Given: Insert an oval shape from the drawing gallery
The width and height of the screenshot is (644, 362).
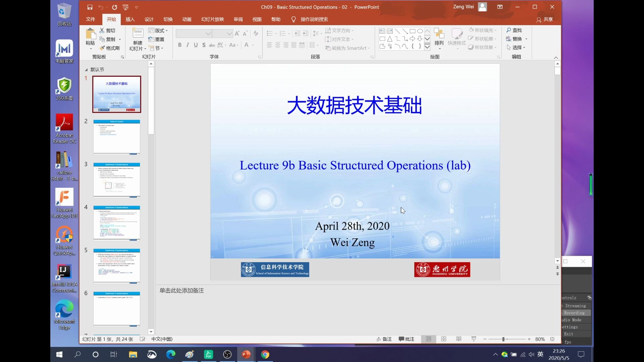Looking at the screenshot, I should pyautogui.click(x=420, y=31).
